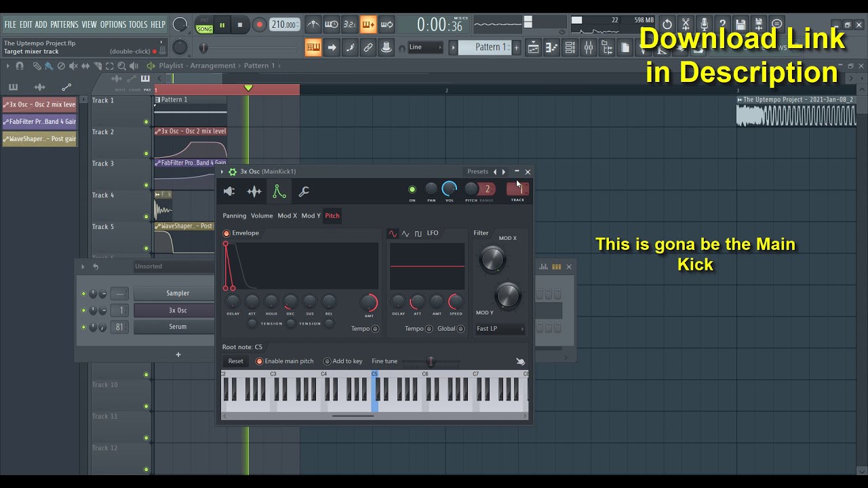
Task: Select triangle LFO shape
Action: pyautogui.click(x=406, y=233)
